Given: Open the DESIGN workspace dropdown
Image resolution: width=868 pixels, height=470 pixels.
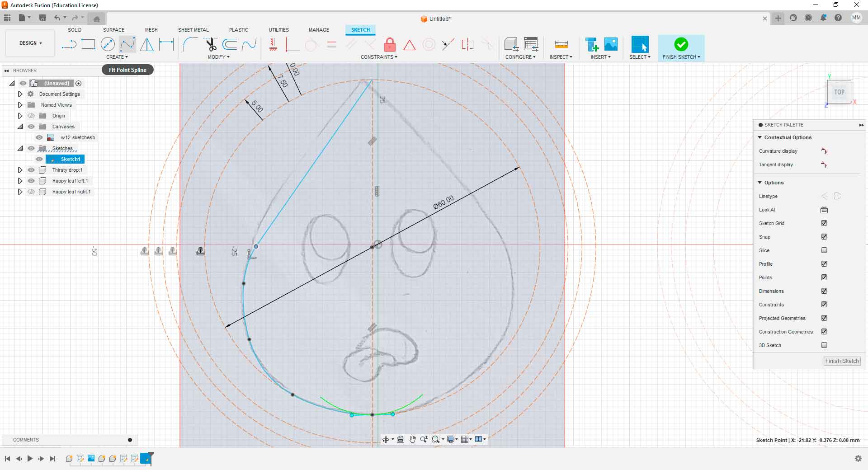Looking at the screenshot, I should (30, 43).
